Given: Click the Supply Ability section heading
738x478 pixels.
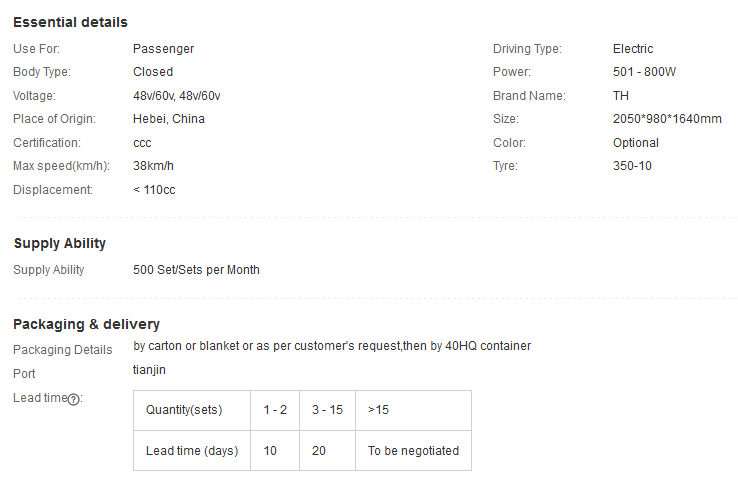Looking at the screenshot, I should (x=60, y=243).
